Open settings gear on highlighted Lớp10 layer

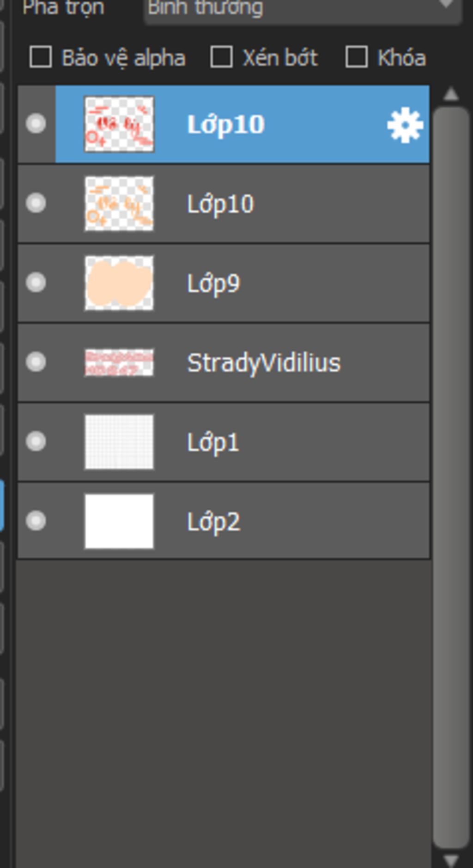(405, 125)
